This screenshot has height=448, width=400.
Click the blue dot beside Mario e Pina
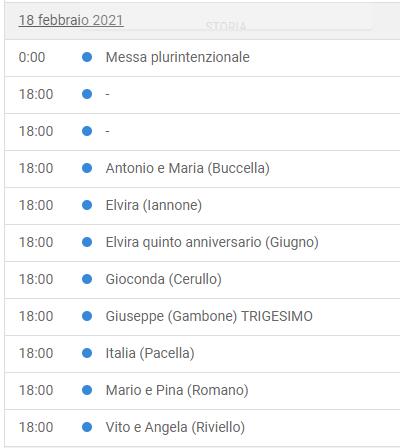click(x=87, y=390)
